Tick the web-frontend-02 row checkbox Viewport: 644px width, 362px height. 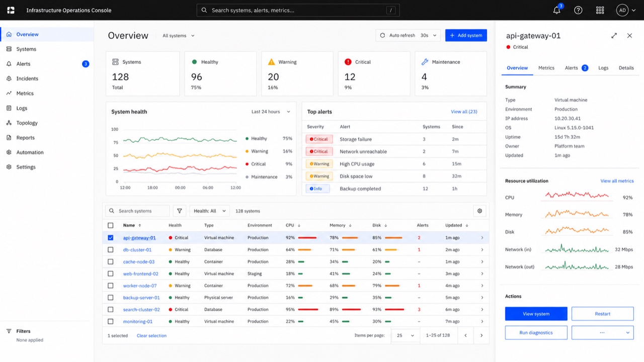click(x=111, y=274)
